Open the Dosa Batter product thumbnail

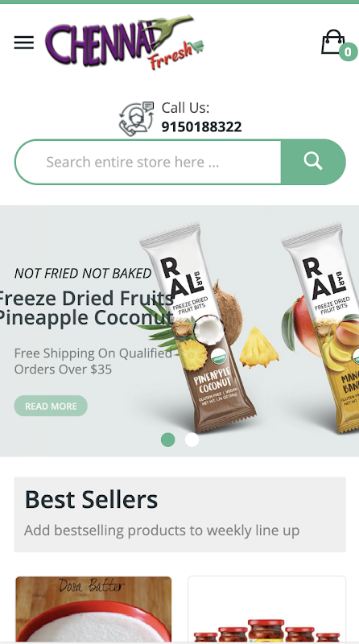(93, 609)
